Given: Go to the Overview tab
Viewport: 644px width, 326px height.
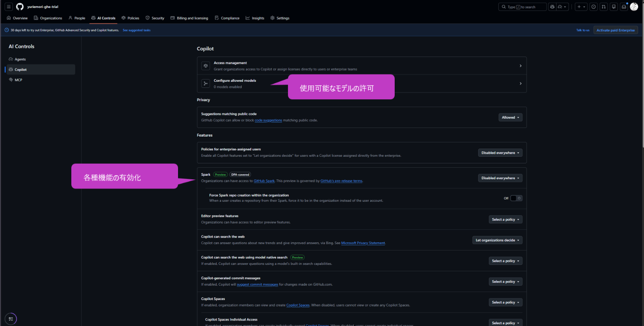Looking at the screenshot, I should tap(17, 18).
